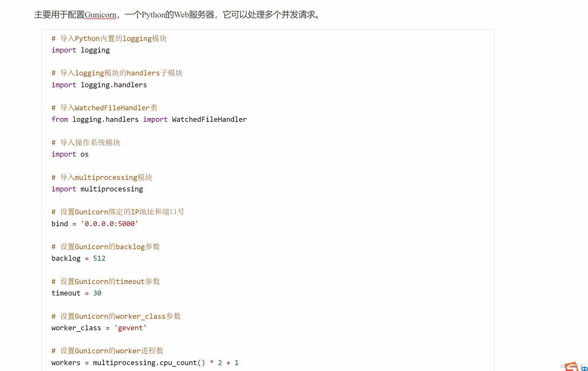Click the 'workers' variable name in code
Image resolution: width=588 pixels, height=371 pixels.
click(x=66, y=363)
